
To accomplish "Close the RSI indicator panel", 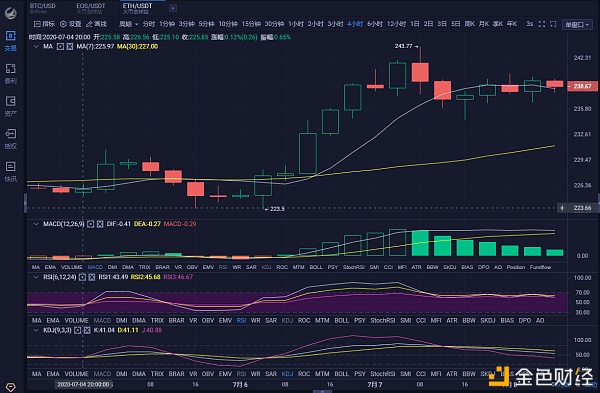I will coord(92,277).
